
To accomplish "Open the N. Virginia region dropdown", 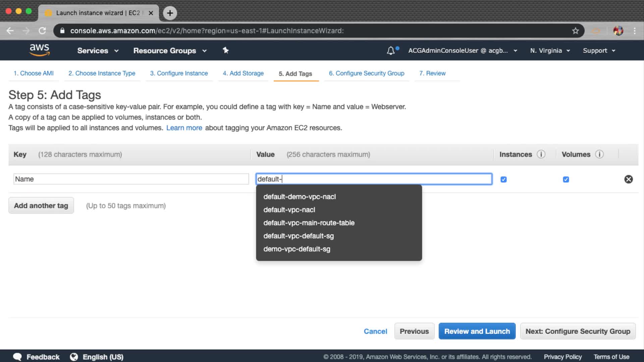I will [550, 51].
